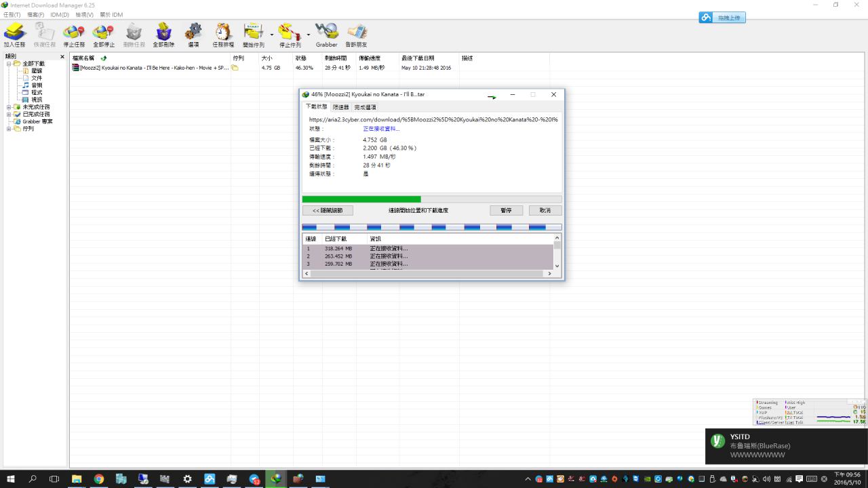Screen dimensions: 868x488
Task: Expand the 已完成任務 tree node
Action: [x=9, y=114]
